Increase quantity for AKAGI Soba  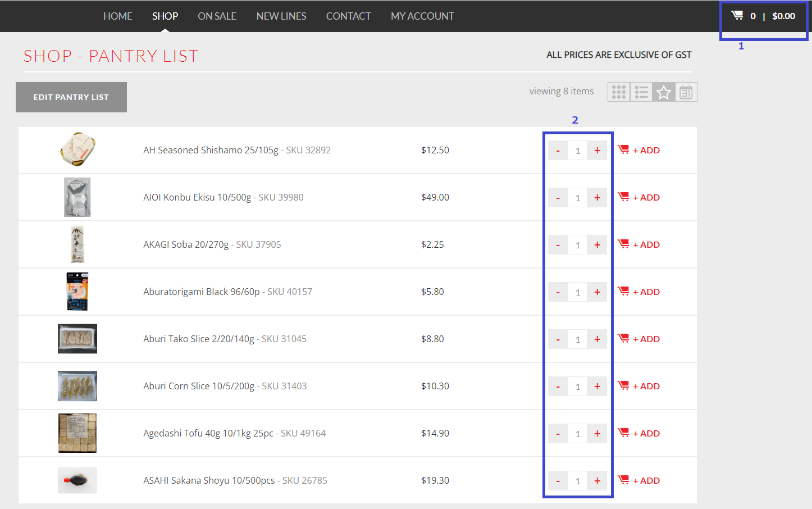tap(597, 245)
